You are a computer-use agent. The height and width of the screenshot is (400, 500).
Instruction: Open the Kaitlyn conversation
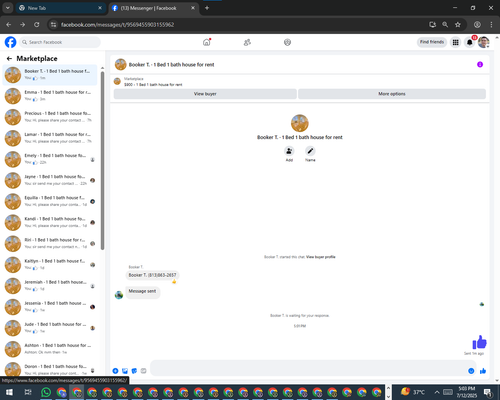point(50,265)
